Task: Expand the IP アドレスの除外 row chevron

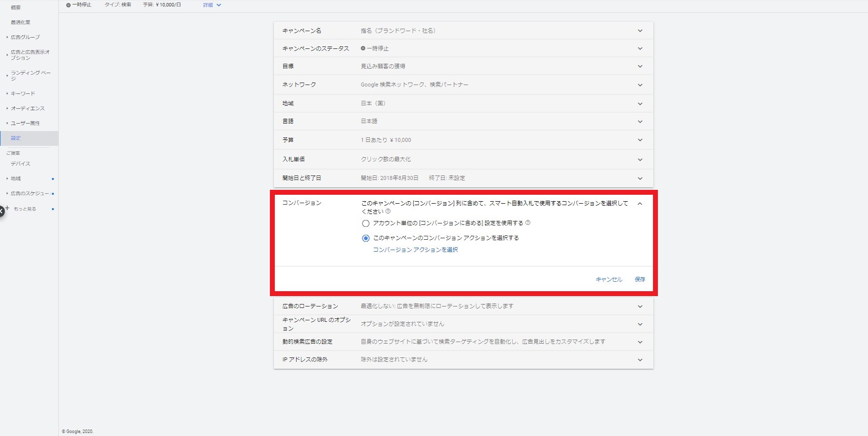Action: pyautogui.click(x=640, y=360)
